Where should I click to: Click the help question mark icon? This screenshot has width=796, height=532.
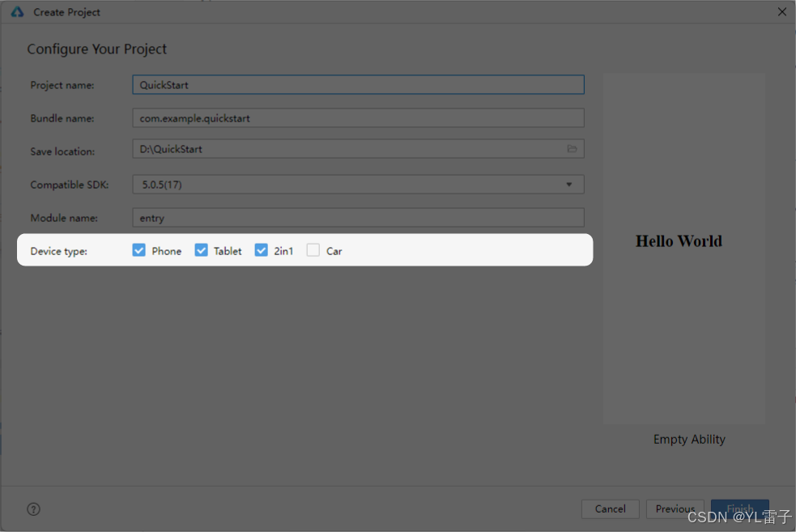[x=33, y=509]
